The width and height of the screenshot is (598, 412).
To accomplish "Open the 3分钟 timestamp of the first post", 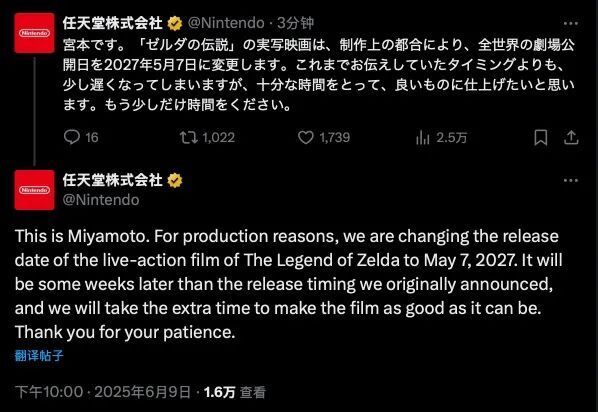I will tap(295, 23).
